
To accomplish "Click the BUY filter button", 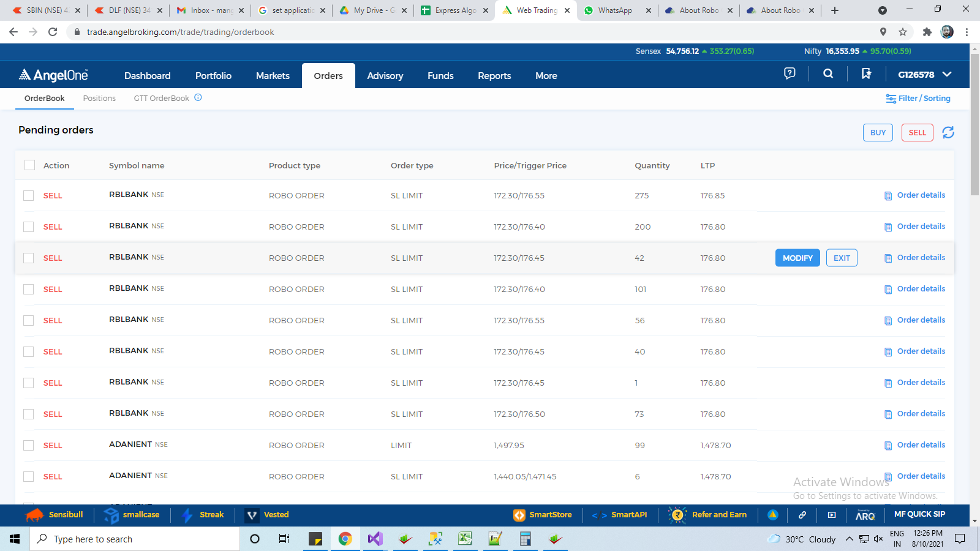I will click(x=878, y=132).
